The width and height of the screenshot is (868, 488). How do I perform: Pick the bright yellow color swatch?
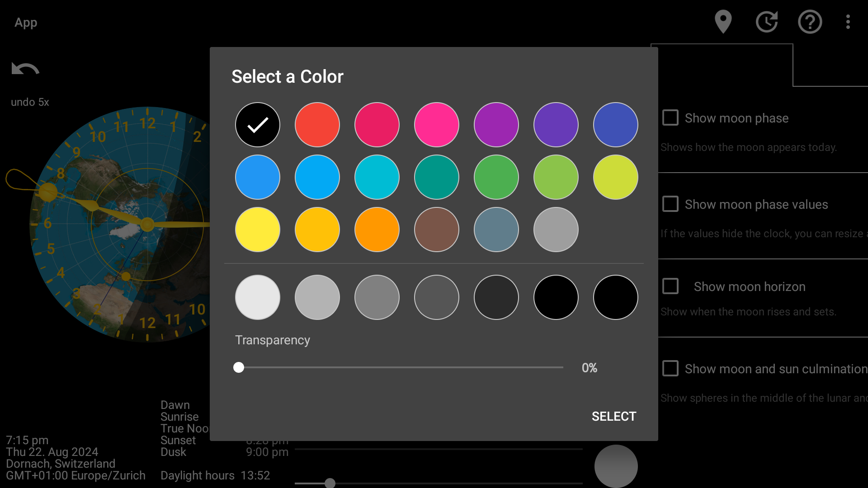pyautogui.click(x=258, y=230)
